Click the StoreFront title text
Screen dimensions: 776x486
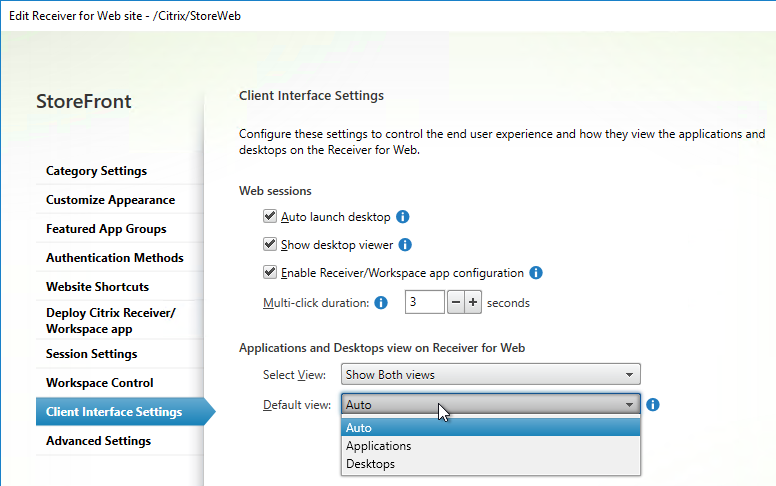tap(84, 101)
